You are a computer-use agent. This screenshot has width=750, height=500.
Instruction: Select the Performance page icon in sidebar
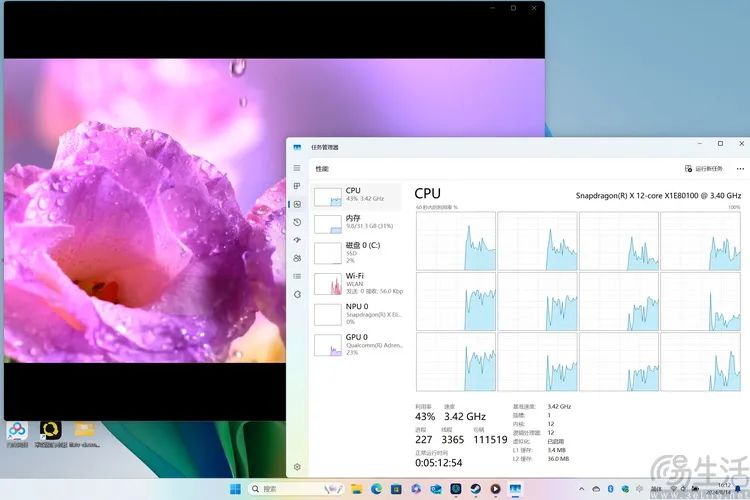(x=297, y=204)
